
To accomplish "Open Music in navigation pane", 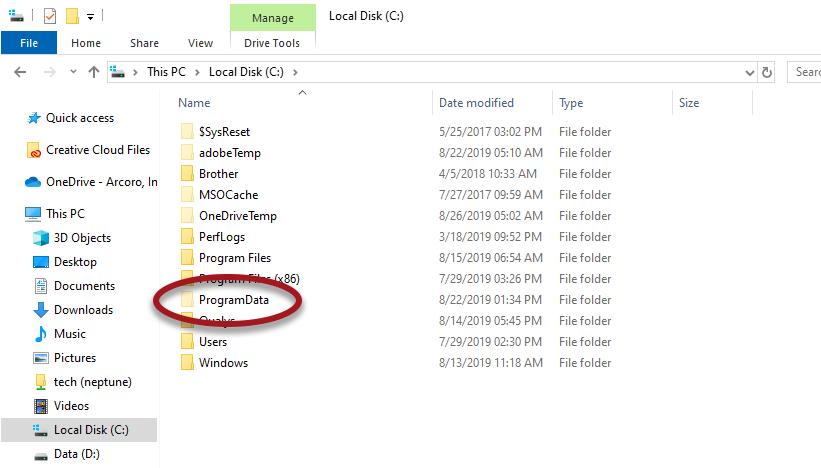I will tap(70, 334).
